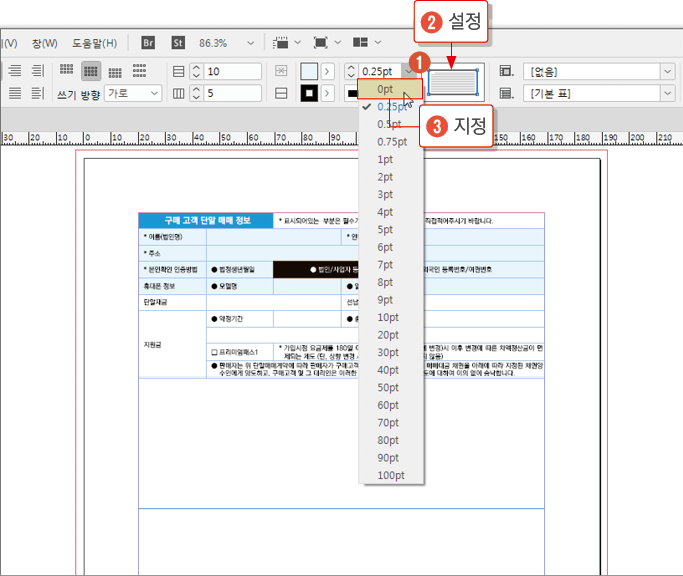Pick 5pt in the stroke weight list
The image size is (683, 576).
[x=391, y=230]
